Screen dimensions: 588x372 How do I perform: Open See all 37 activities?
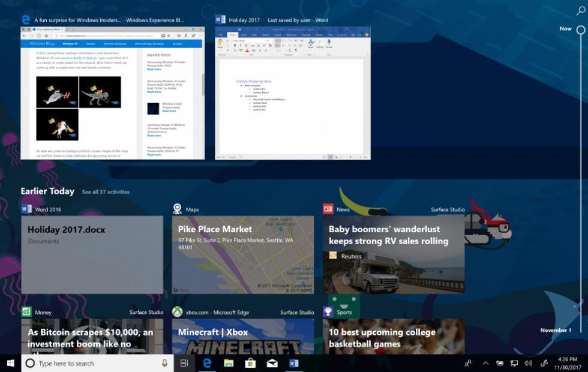[106, 191]
